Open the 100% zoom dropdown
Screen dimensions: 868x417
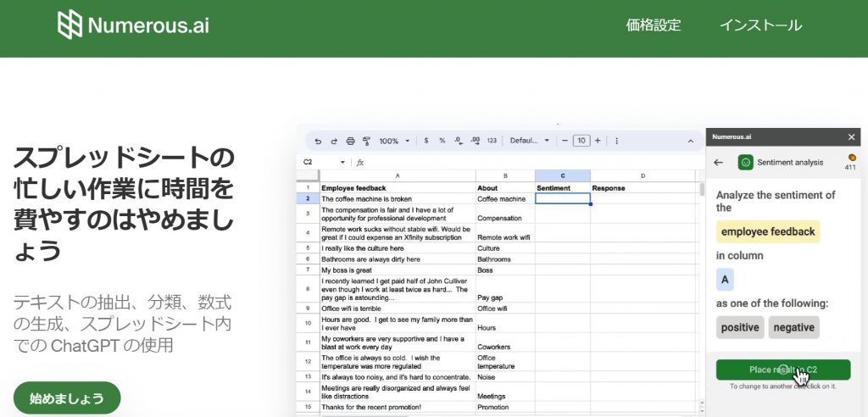[394, 141]
